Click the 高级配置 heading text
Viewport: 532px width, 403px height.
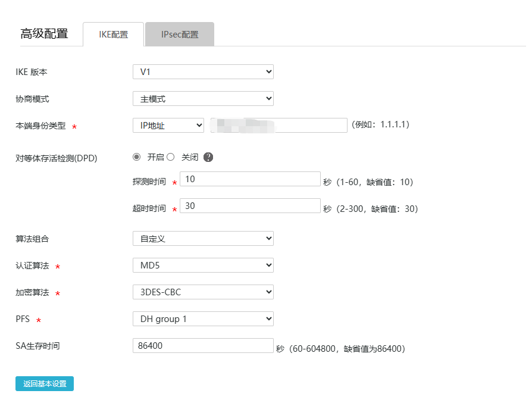pyautogui.click(x=44, y=33)
